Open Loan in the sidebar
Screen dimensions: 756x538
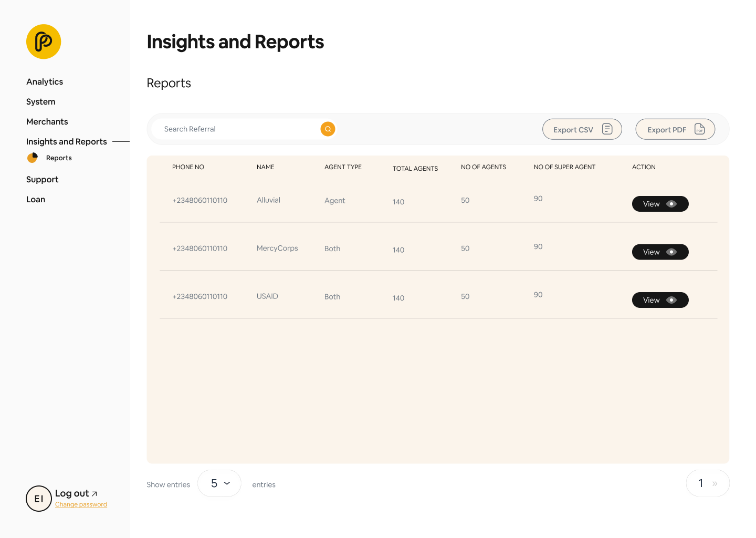click(x=36, y=199)
